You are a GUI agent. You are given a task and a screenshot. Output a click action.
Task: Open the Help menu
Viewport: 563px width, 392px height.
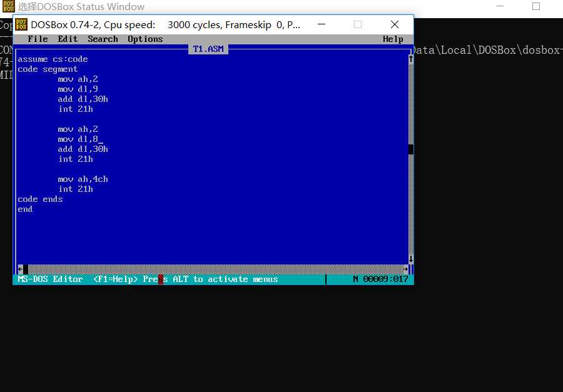393,39
